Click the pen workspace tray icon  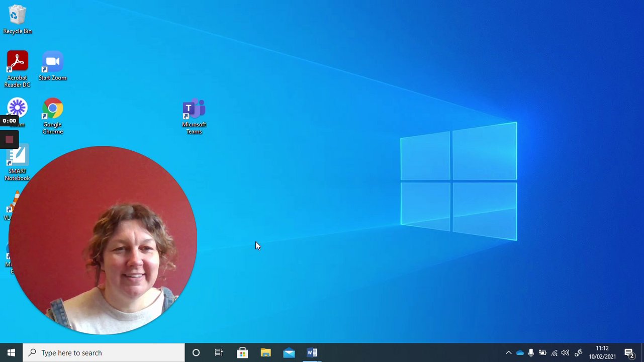[578, 353]
